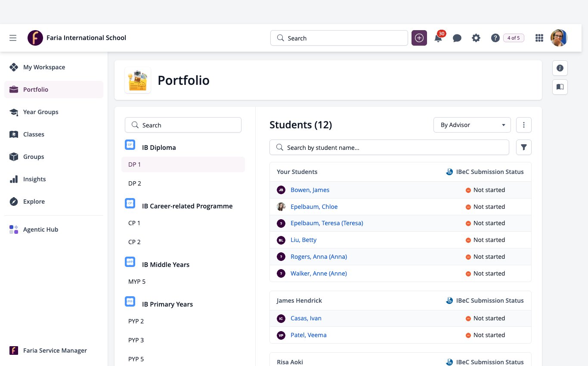
Task: Open student Liu, Betty
Action: (x=303, y=240)
